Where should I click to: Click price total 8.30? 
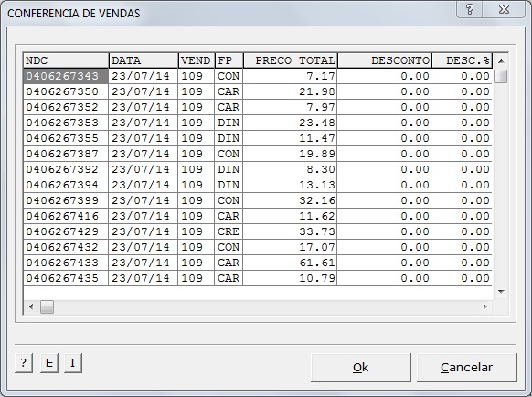tap(290, 169)
